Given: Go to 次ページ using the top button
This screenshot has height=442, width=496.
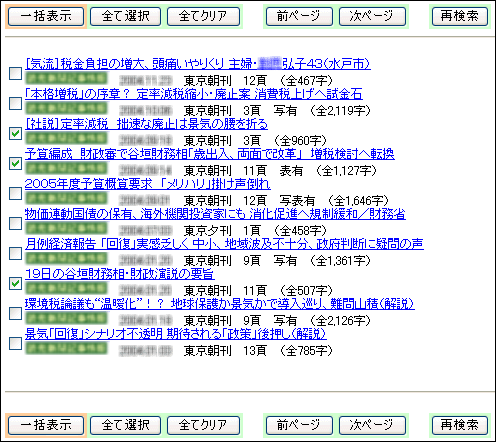Looking at the screenshot, I should 372,16.
